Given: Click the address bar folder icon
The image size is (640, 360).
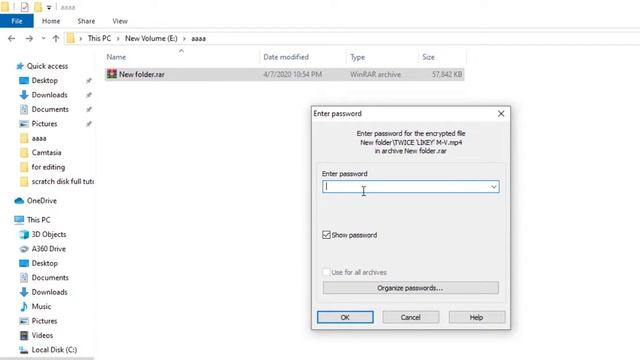Looking at the screenshot, I should 71,38.
